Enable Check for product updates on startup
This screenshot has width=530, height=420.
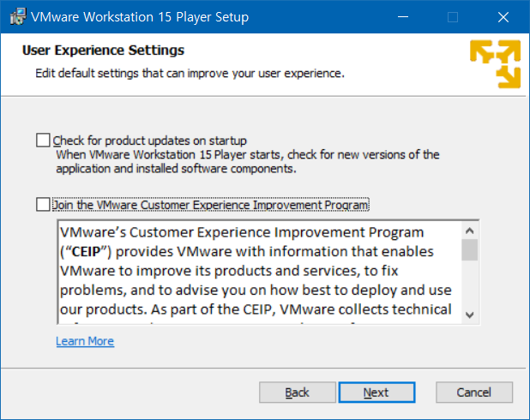point(43,141)
